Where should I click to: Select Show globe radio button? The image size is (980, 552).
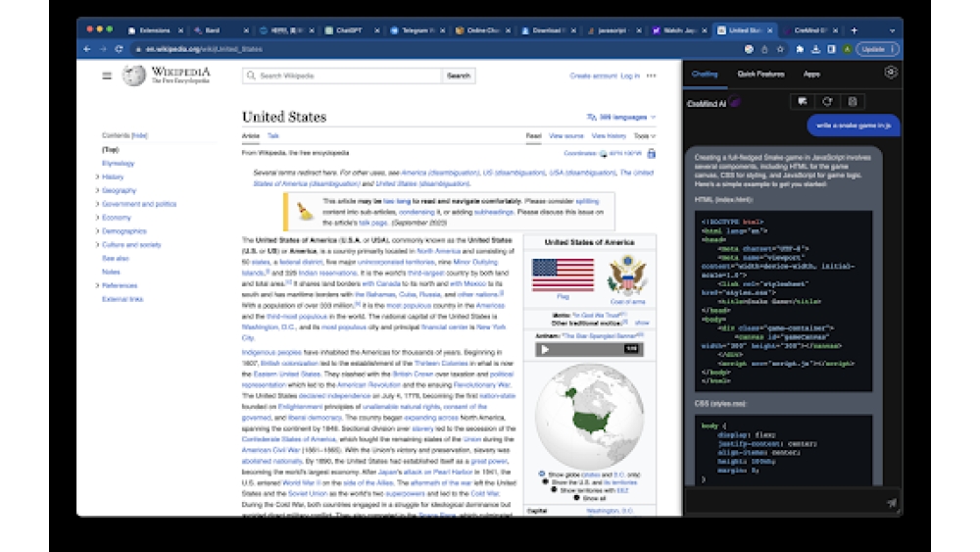542,475
